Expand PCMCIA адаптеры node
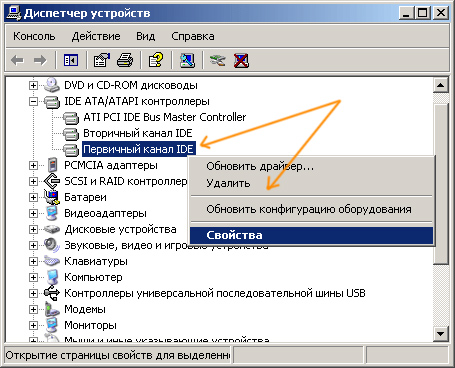Viewport: 455px width, 368px height. pyautogui.click(x=33, y=165)
